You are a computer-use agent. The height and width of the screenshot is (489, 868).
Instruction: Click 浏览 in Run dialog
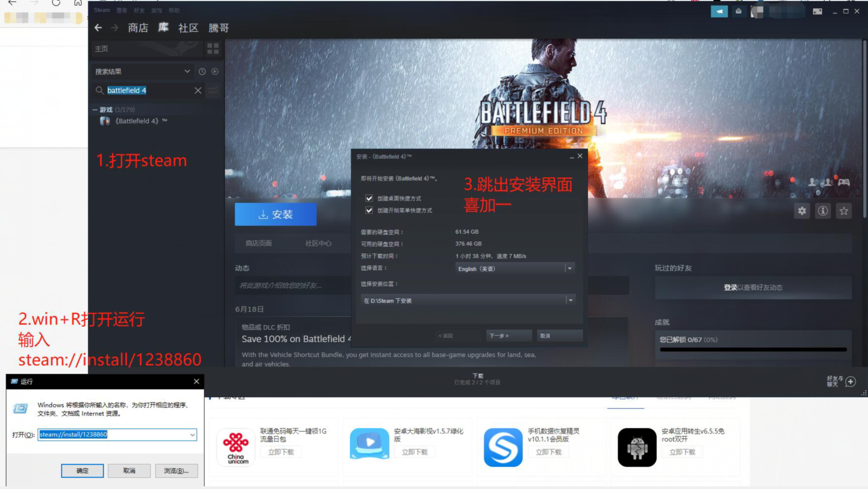click(176, 471)
